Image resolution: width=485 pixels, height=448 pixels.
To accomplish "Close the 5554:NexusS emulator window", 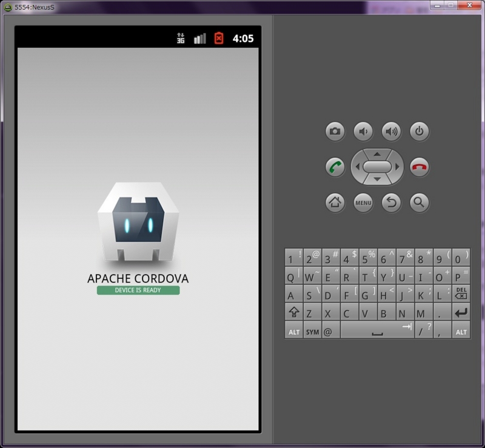I will click(469, 5).
